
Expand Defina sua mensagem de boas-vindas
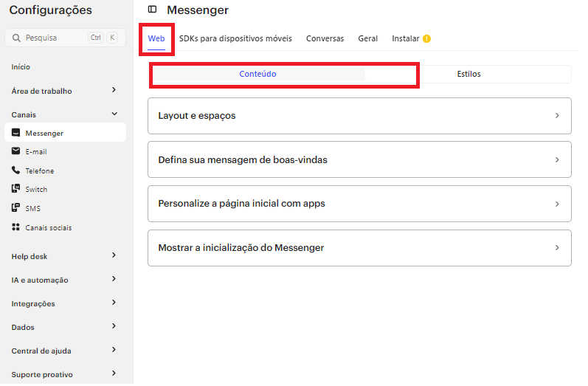point(359,159)
